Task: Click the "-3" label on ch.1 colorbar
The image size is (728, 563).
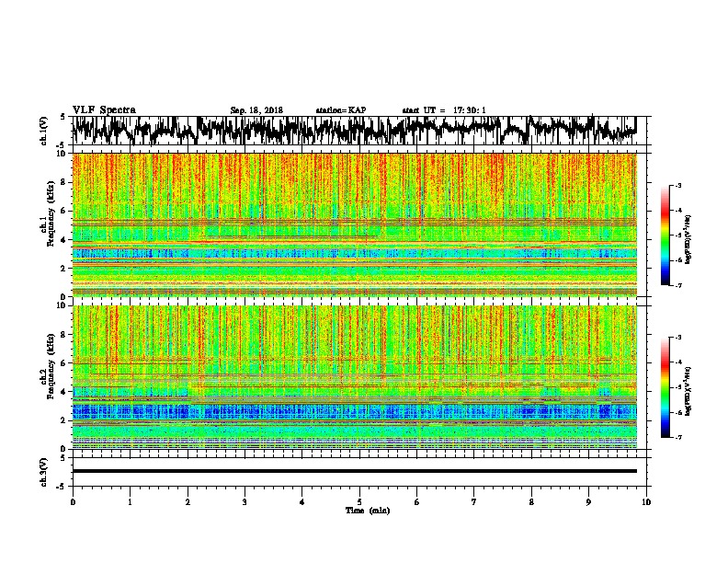Action: point(677,186)
